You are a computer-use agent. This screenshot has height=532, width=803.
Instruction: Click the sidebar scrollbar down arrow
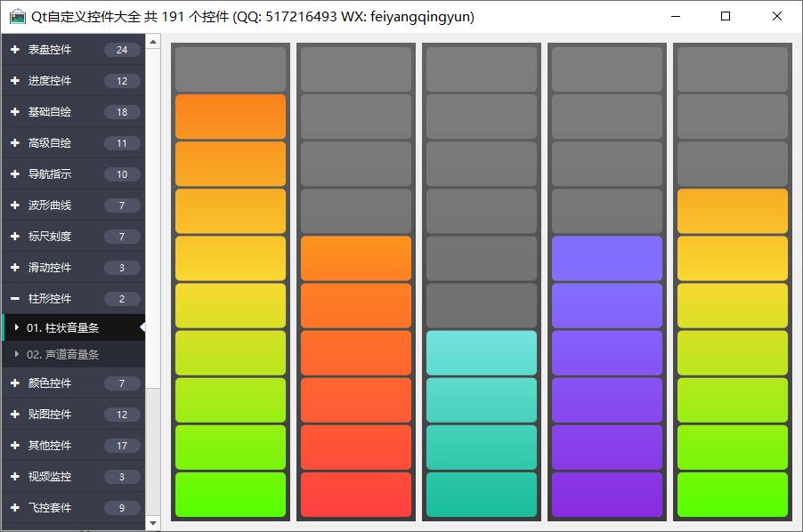coord(153,523)
